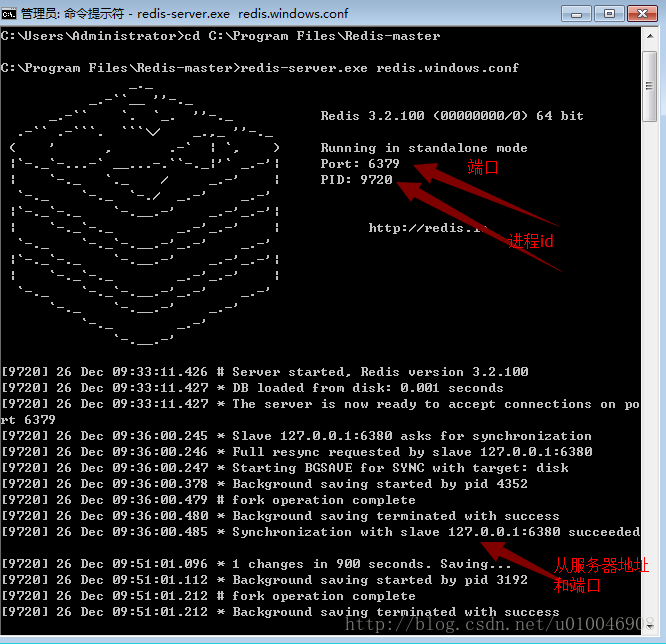Click the scrollbar up arrow
Screen dimensions: 666x644
650,37
